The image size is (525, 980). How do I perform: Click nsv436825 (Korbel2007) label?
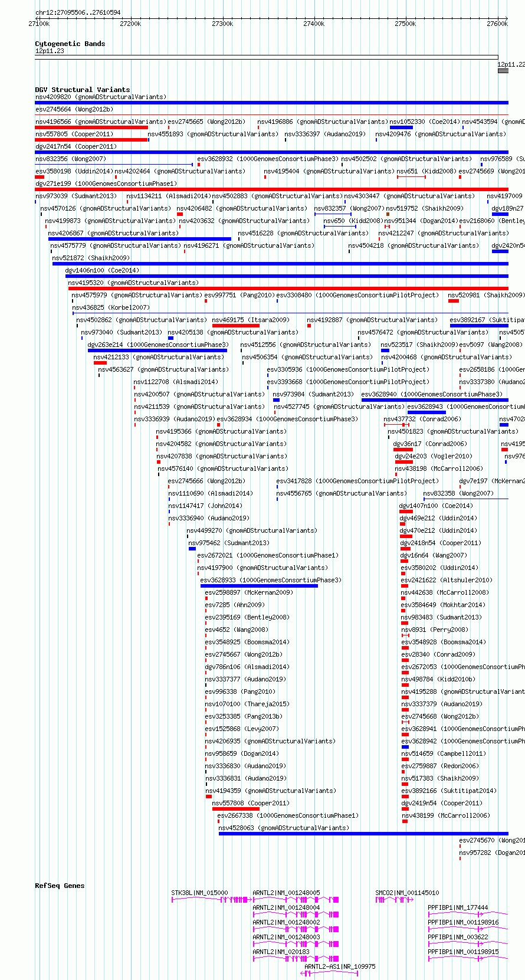coord(111,307)
